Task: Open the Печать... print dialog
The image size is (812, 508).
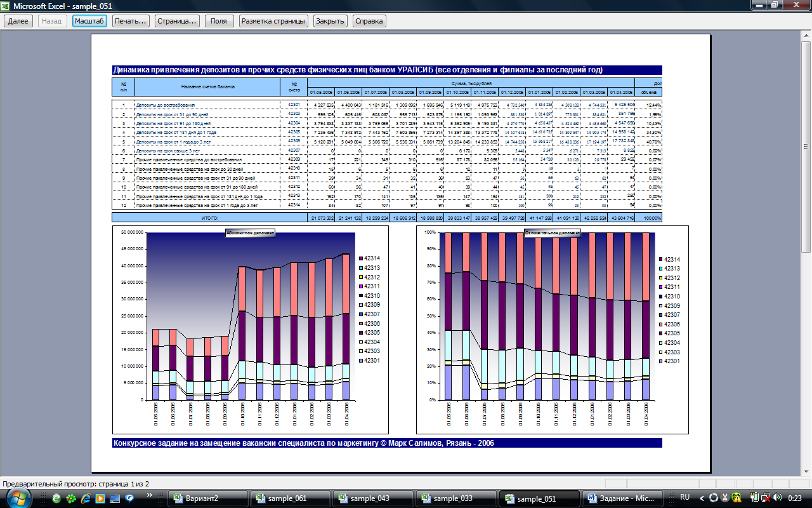Action: click(x=131, y=21)
